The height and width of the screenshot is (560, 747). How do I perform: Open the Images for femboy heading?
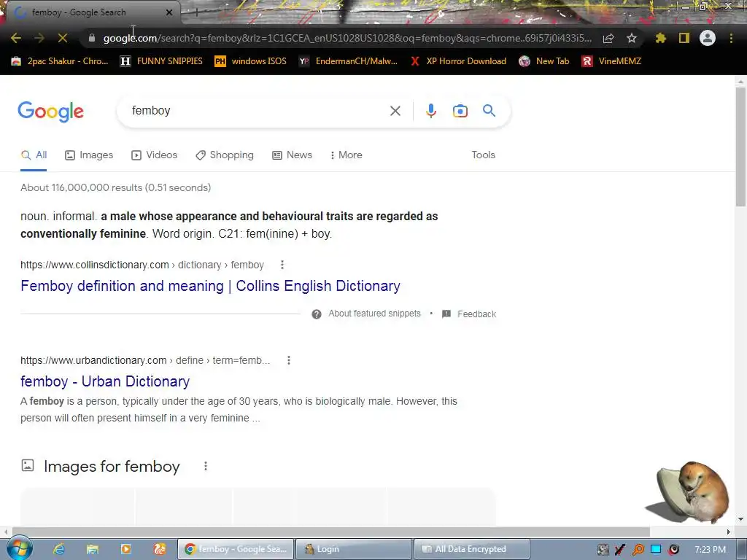click(112, 467)
